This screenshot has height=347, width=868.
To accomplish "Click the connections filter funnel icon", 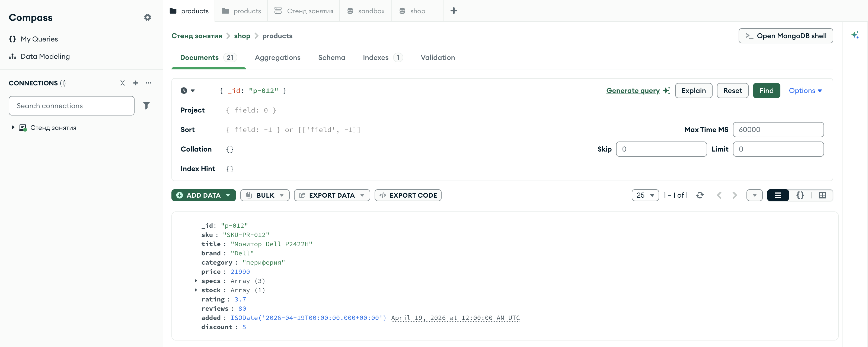I will pos(146,106).
